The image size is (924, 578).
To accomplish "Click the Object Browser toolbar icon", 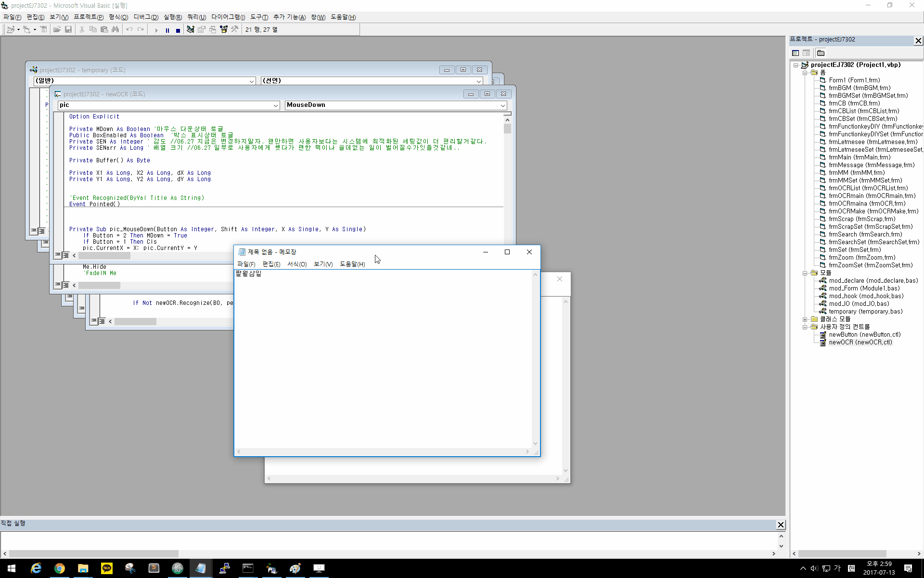I will coord(224,30).
